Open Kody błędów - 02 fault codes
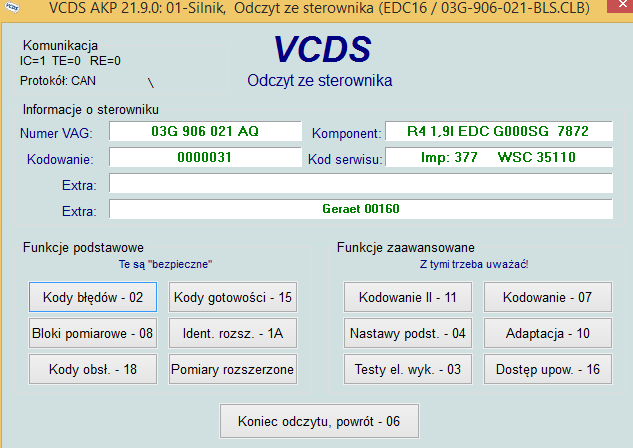 [x=93, y=297]
